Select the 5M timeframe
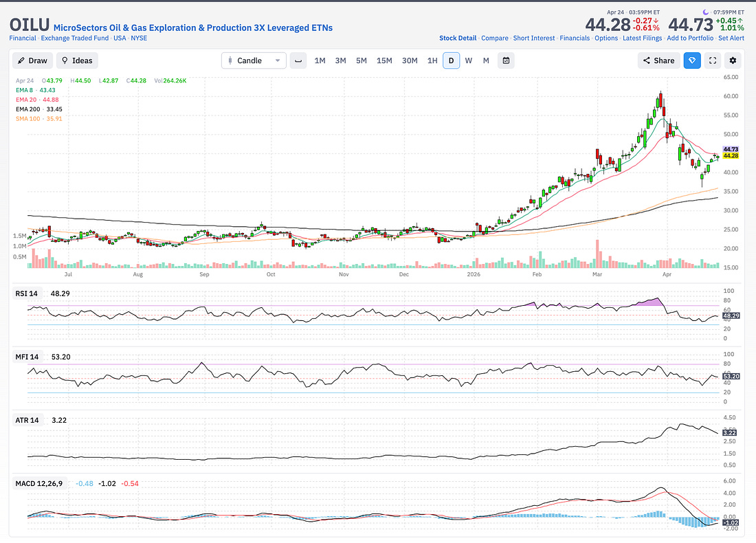The height and width of the screenshot is (543, 756). [361, 60]
